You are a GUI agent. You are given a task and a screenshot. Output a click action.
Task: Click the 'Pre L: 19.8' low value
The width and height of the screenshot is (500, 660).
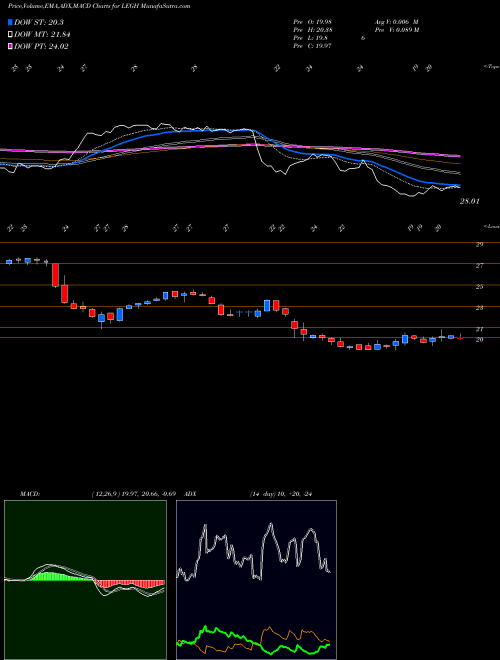pos(312,38)
